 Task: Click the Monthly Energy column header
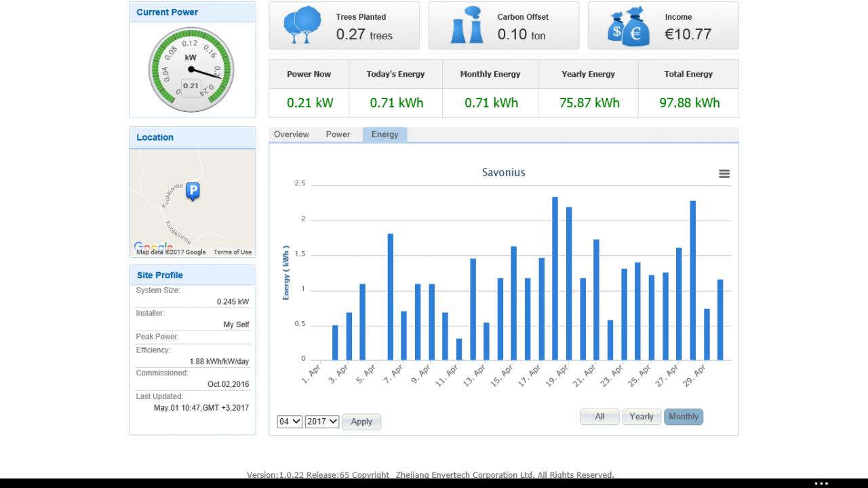[x=490, y=74]
